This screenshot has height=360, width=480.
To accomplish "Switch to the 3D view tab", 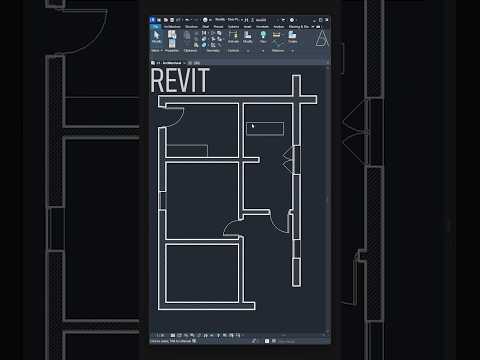I will 195,63.
